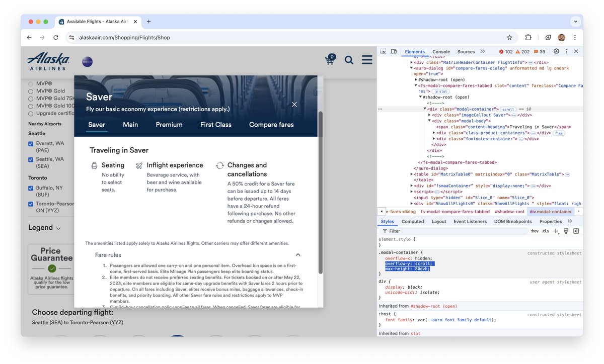Open the Chrome tab search dropdown
604x364 pixels.
tap(576, 22)
